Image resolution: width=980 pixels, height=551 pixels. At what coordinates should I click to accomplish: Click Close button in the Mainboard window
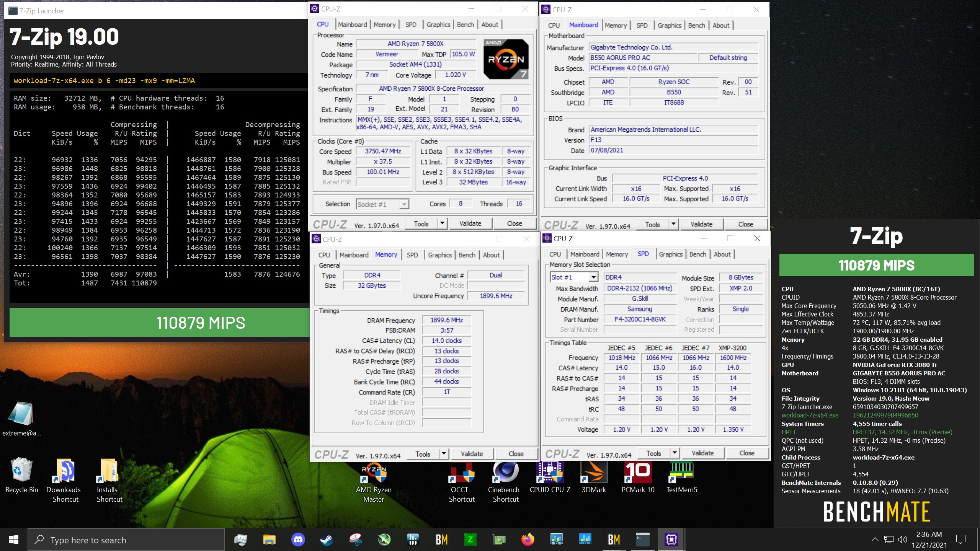pyautogui.click(x=745, y=224)
